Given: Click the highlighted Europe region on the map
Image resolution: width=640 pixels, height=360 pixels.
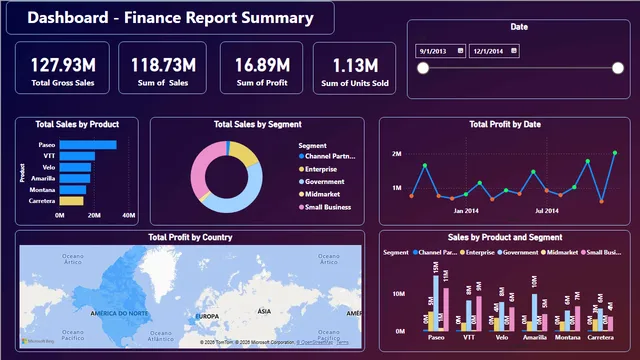Looking at the screenshot, I should coord(193,320).
